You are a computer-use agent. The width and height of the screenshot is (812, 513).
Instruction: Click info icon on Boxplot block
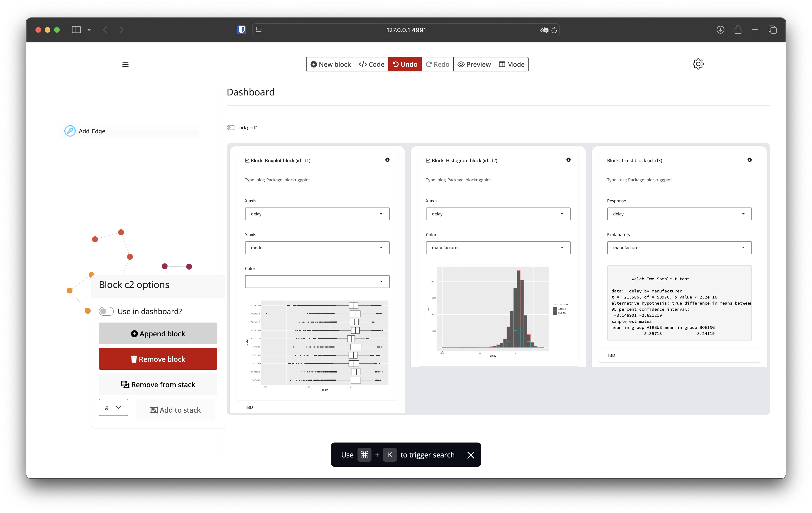click(387, 160)
